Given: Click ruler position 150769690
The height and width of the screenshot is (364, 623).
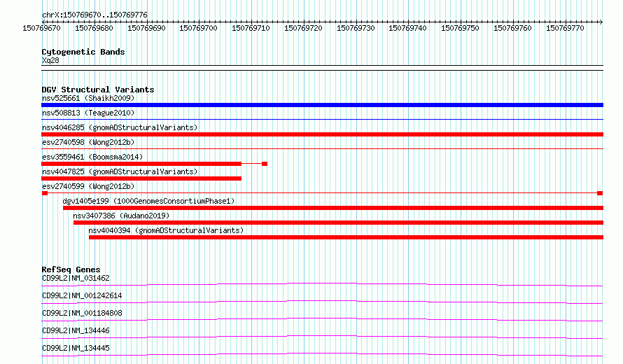Looking at the screenshot, I should click(x=146, y=28).
